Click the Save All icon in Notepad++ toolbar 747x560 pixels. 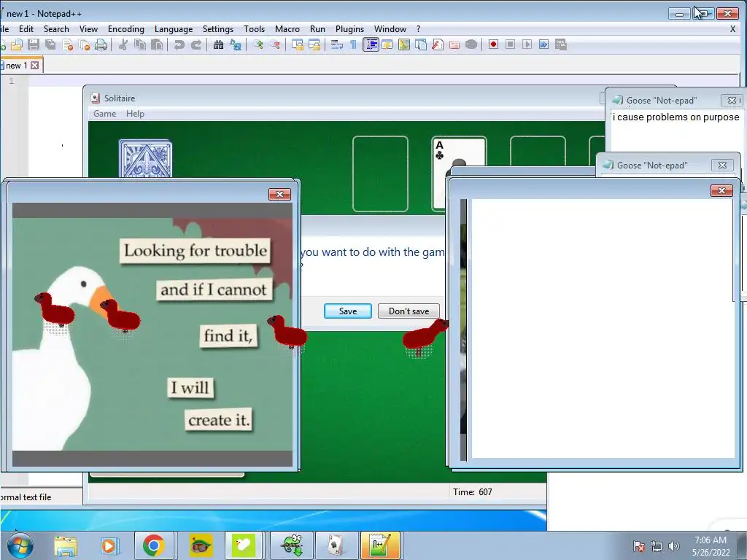click(50, 44)
